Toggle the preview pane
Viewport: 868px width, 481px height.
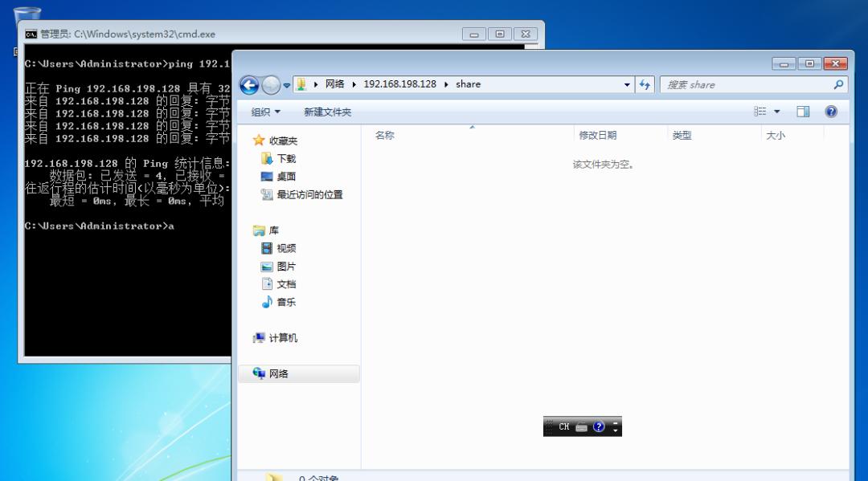[803, 112]
